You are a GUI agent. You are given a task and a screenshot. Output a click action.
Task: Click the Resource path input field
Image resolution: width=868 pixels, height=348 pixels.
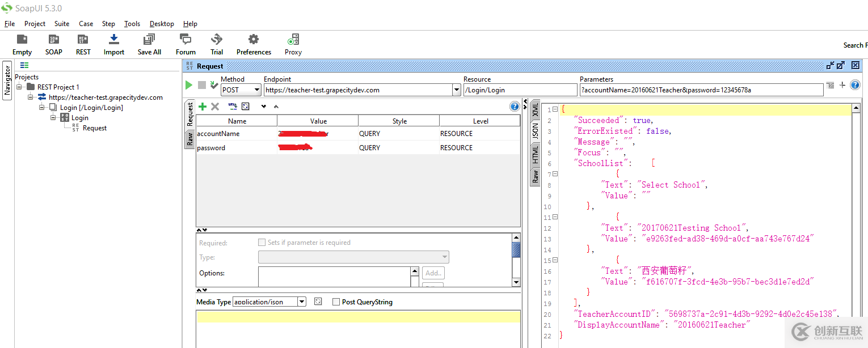(x=520, y=90)
